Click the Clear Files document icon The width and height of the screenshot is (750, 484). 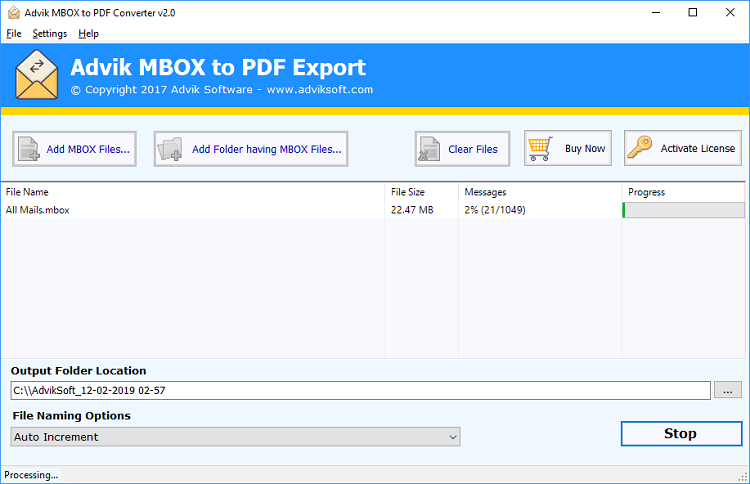[x=429, y=149]
